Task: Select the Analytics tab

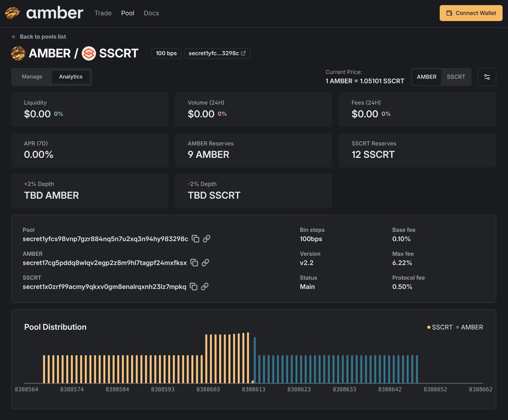Action: coord(71,77)
